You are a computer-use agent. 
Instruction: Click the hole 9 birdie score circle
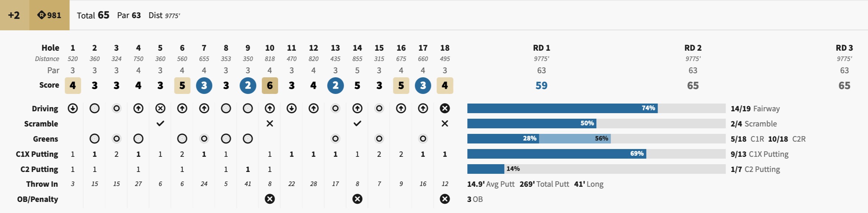click(x=248, y=86)
